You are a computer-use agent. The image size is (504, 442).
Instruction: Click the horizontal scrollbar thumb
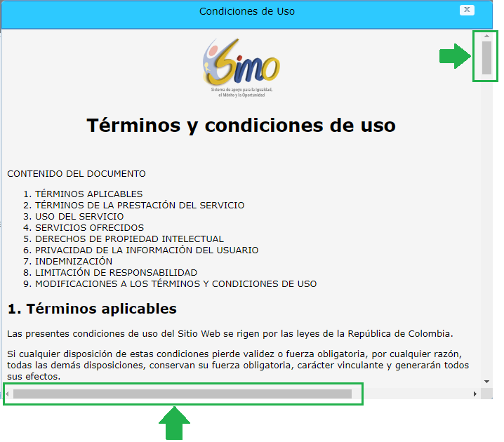click(x=183, y=394)
